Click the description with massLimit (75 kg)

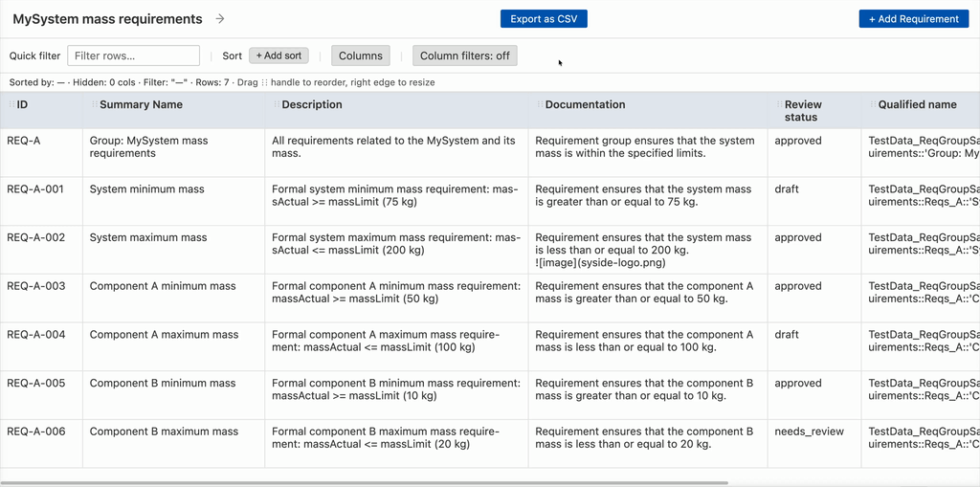397,201
